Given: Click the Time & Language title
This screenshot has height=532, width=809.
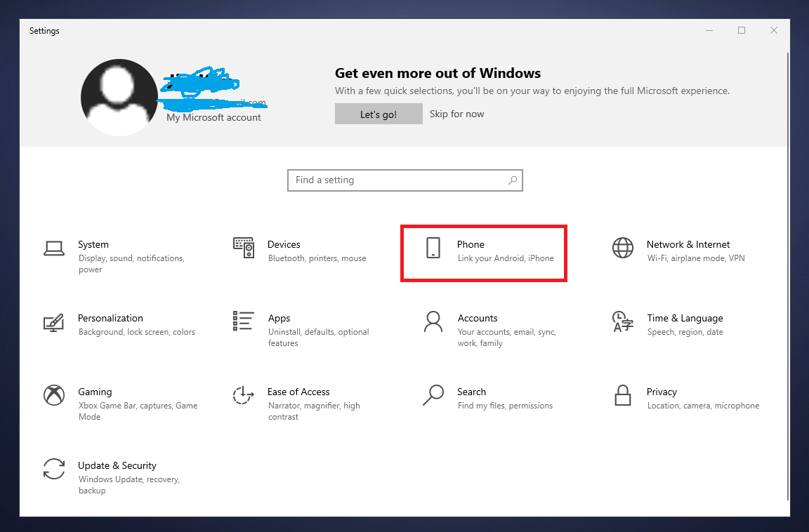Looking at the screenshot, I should pos(685,318).
